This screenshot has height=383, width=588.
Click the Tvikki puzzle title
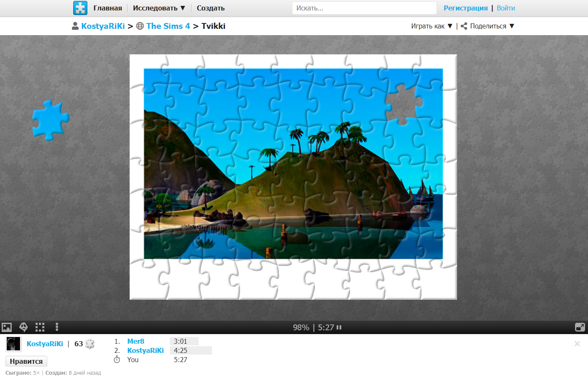coord(213,26)
